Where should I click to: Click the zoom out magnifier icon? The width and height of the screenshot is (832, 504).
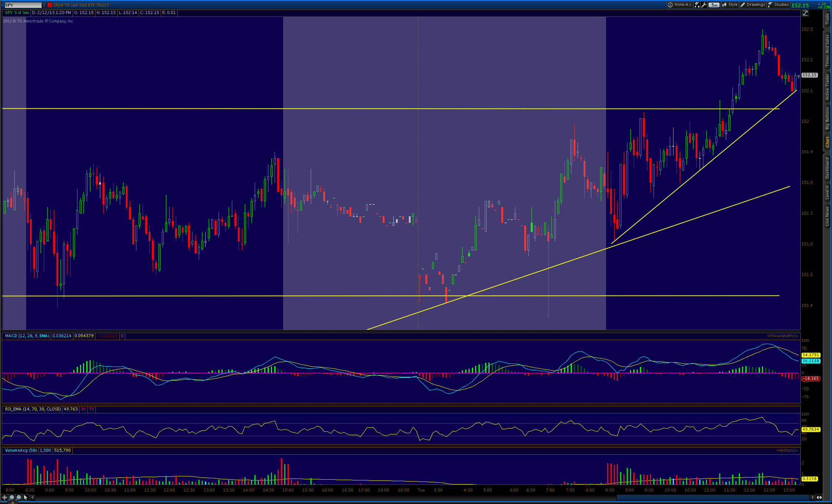(x=19, y=497)
